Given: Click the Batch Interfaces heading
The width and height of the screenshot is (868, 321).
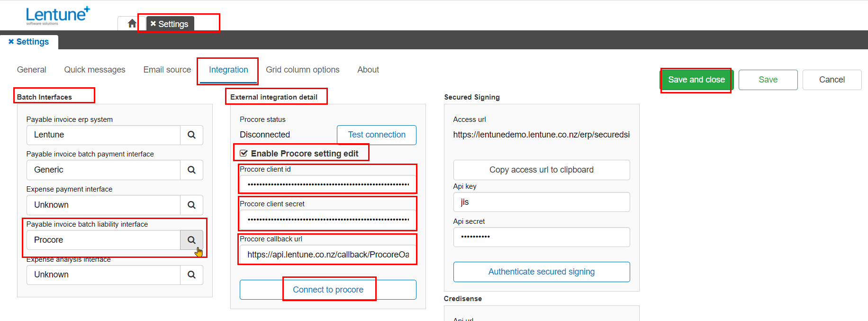Looking at the screenshot, I should (45, 97).
